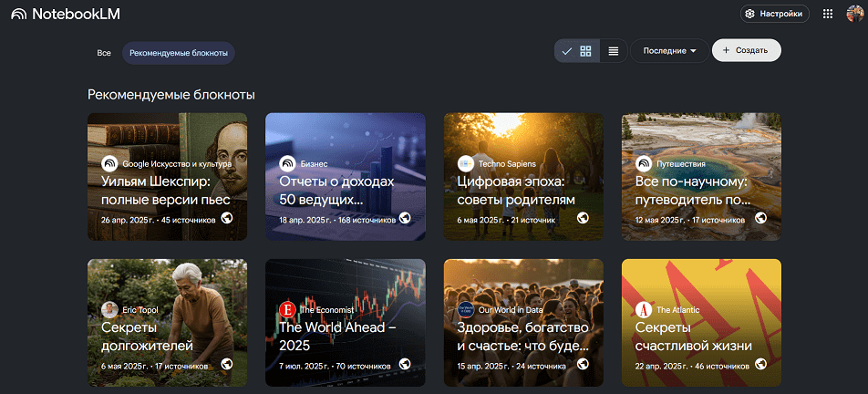Open the Последние sort dropdown
The image size is (868, 394).
pyautogui.click(x=669, y=50)
